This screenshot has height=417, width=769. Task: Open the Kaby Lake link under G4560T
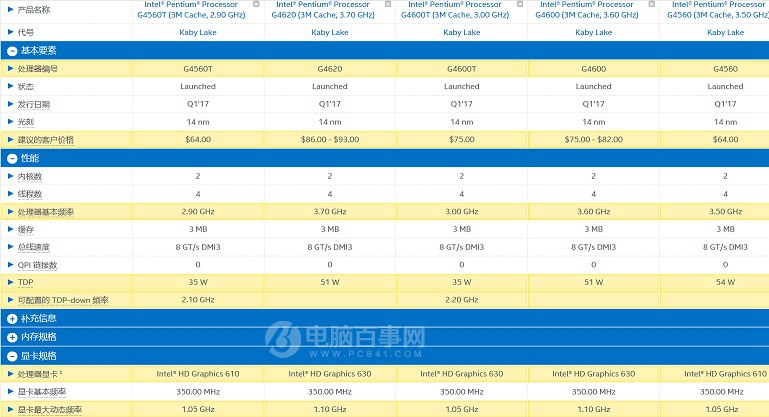pyautogui.click(x=198, y=32)
